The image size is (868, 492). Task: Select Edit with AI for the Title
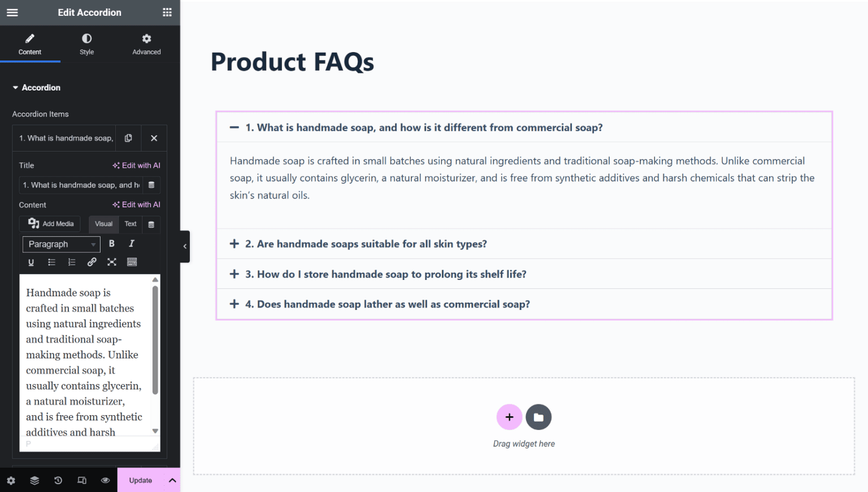(x=136, y=165)
